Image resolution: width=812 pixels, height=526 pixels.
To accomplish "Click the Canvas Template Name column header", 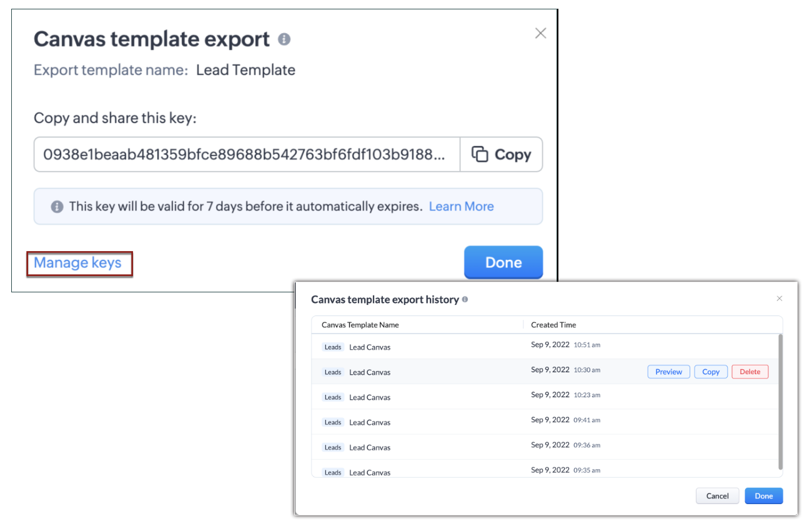I will (x=360, y=325).
